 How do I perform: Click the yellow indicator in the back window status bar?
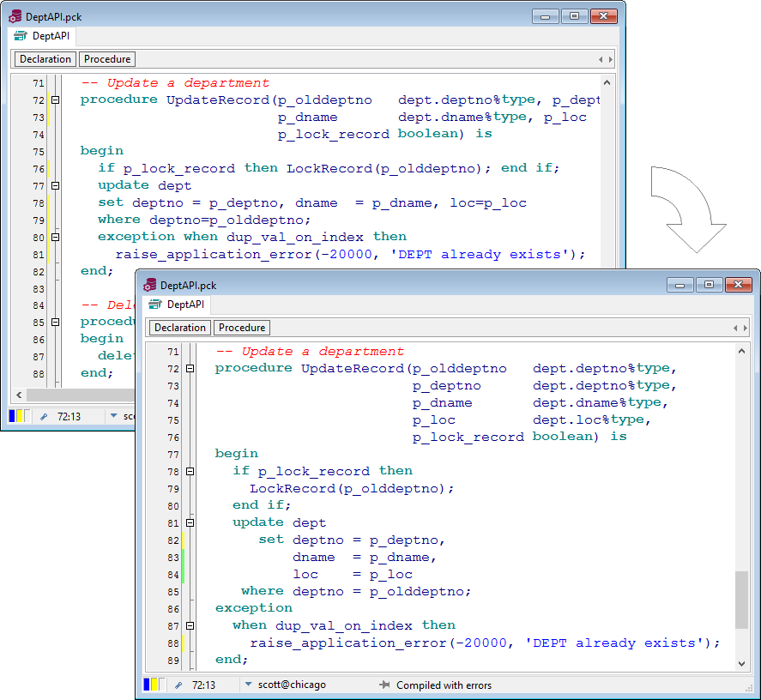(x=20, y=416)
